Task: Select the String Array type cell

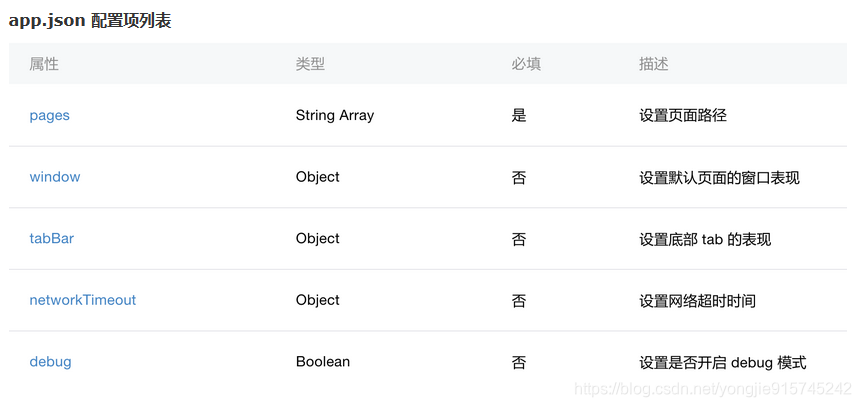Action: (335, 115)
